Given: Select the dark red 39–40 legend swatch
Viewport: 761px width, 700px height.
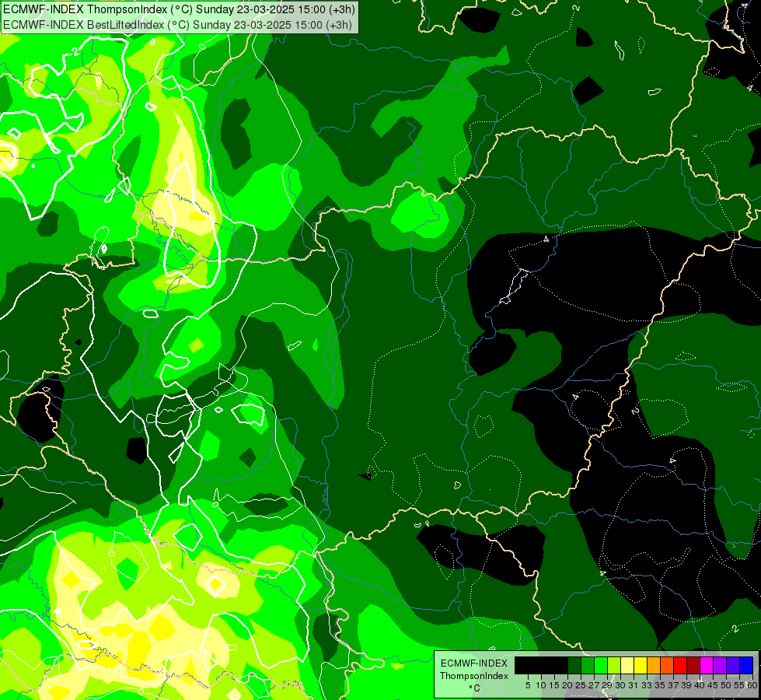Looking at the screenshot, I should point(693,665).
